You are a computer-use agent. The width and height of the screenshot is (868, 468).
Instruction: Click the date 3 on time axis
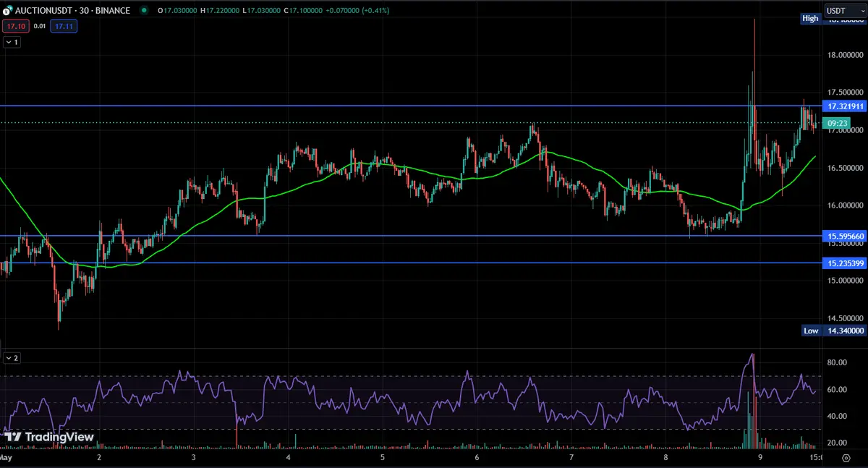click(x=194, y=458)
